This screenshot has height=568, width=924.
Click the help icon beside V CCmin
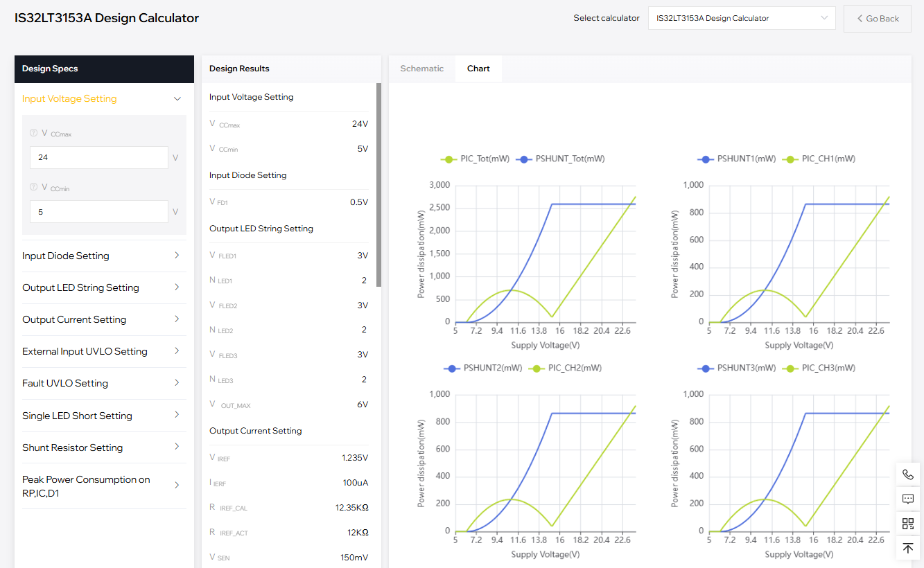click(x=33, y=187)
